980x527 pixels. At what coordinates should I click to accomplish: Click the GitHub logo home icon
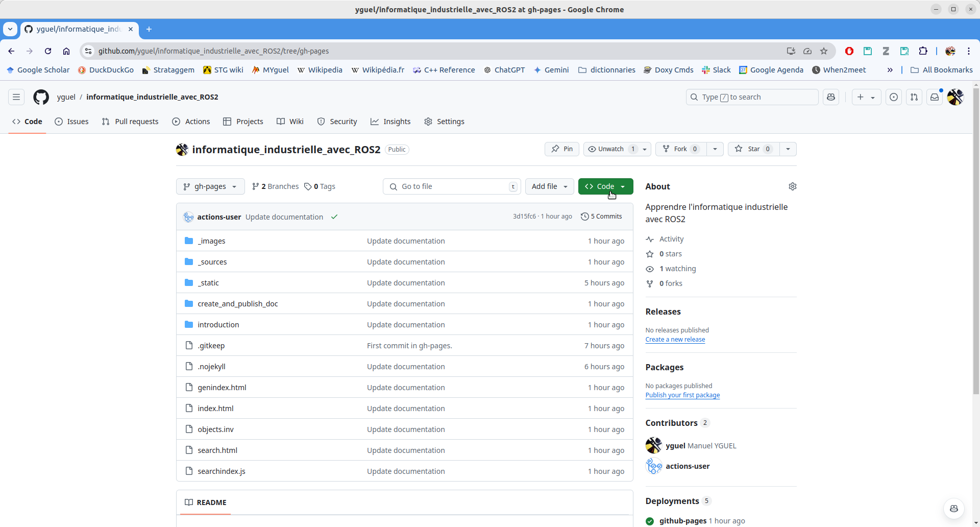click(41, 97)
